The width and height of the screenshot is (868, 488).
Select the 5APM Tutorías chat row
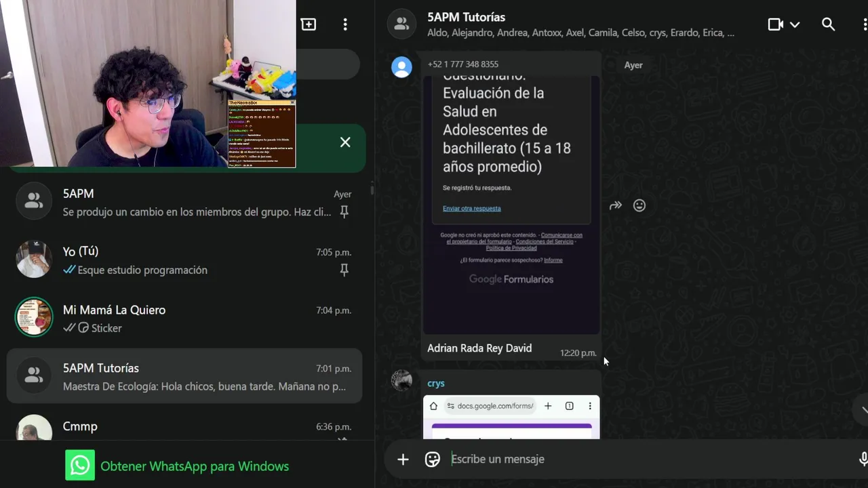coord(184,377)
